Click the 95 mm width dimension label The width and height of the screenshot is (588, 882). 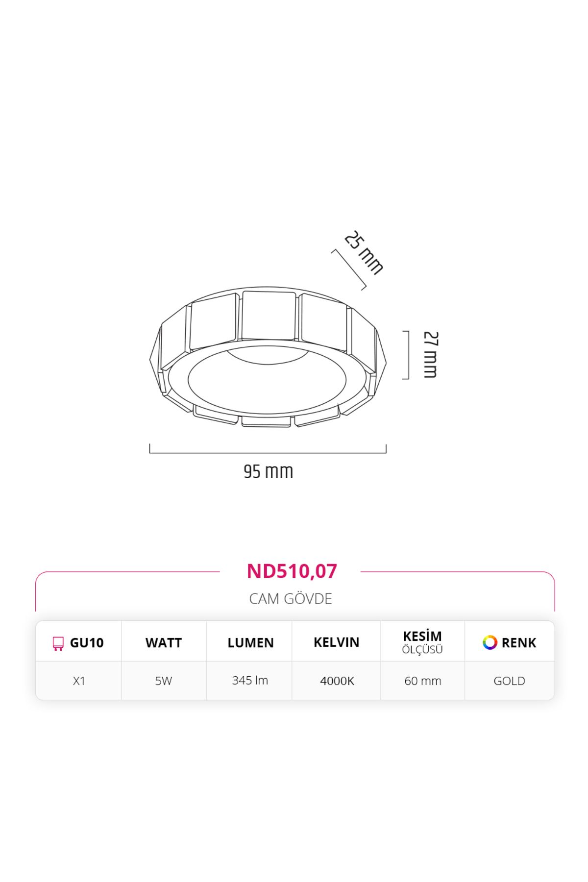(x=268, y=471)
